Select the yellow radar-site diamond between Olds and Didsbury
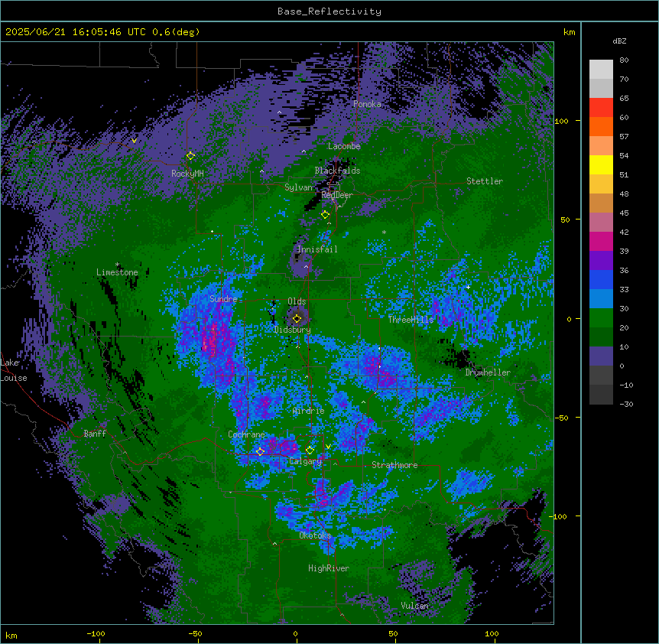This screenshot has width=659, height=644. point(297,319)
